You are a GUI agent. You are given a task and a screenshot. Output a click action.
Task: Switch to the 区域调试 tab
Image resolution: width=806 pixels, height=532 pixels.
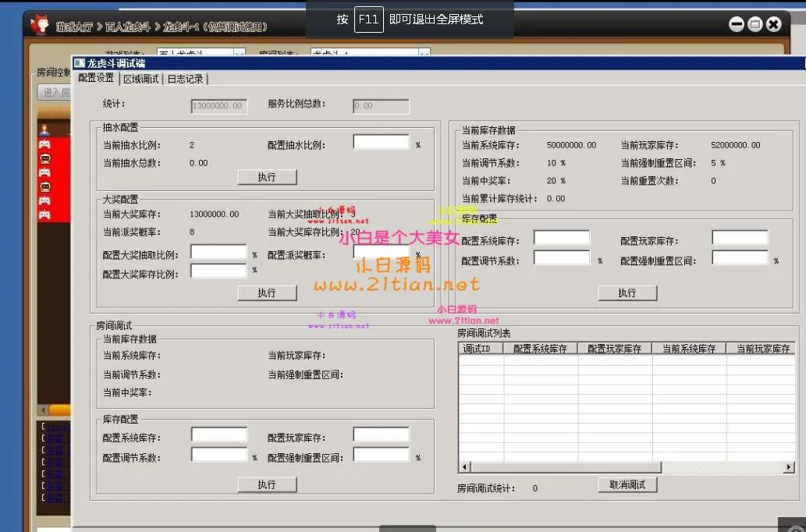[141, 79]
